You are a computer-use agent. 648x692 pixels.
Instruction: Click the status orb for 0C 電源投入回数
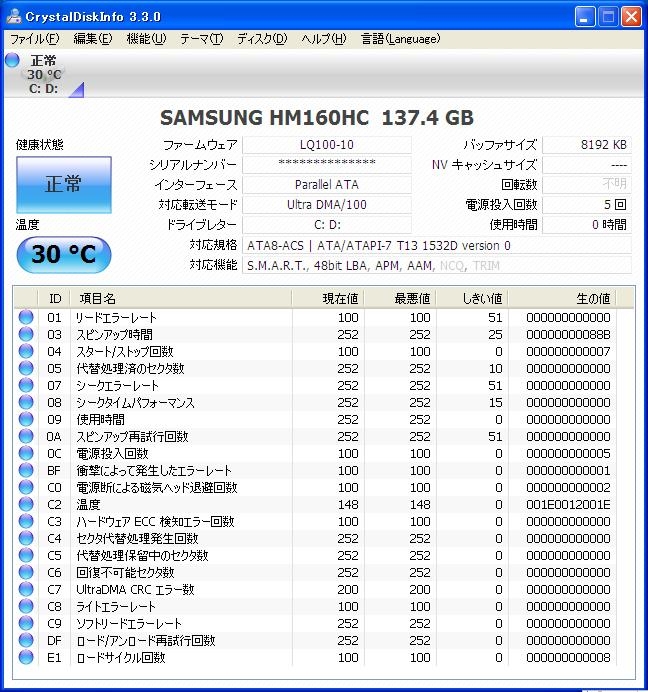point(26,453)
